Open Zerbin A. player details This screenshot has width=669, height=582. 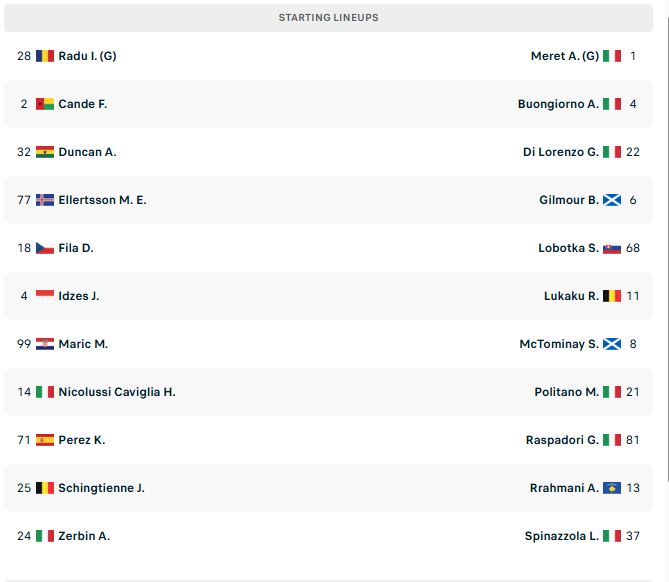(x=84, y=536)
